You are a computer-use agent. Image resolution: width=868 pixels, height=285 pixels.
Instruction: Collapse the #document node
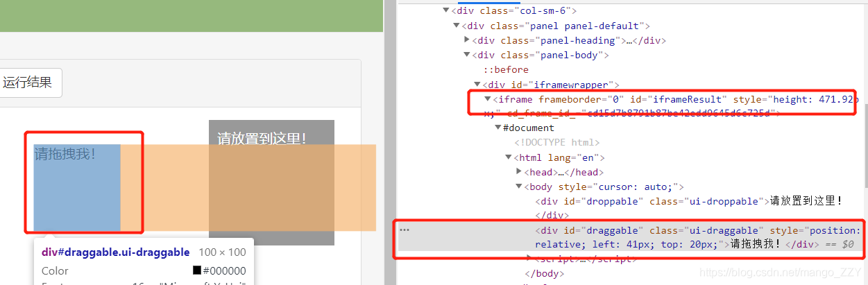coord(498,128)
